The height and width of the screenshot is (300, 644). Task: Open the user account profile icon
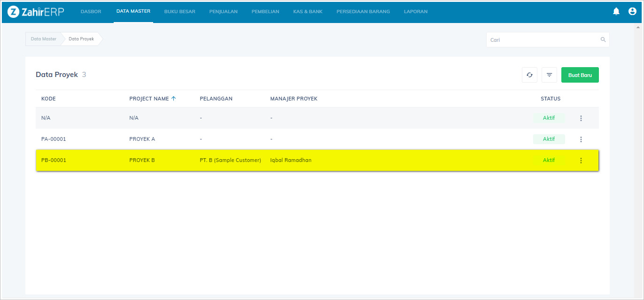point(632,11)
